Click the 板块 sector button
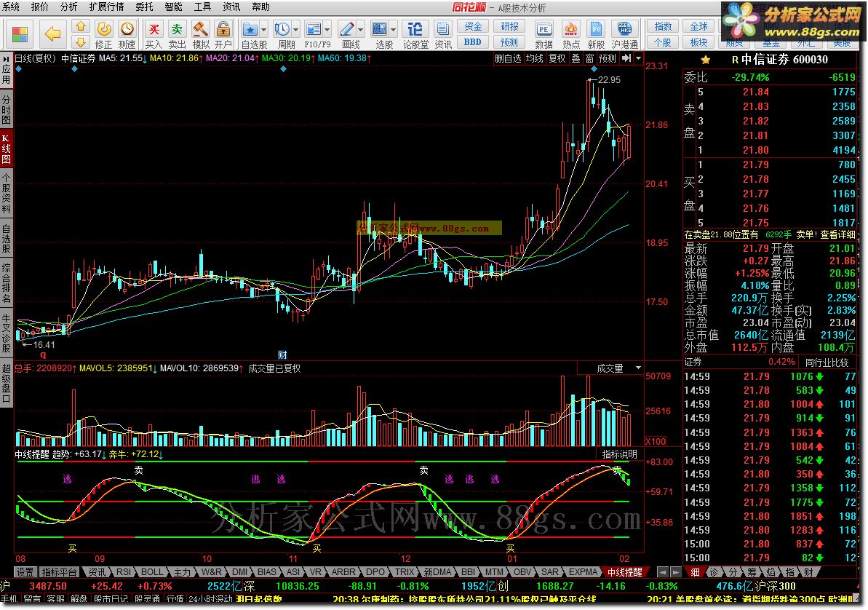Image resolution: width=868 pixels, height=610 pixels. [x=698, y=42]
